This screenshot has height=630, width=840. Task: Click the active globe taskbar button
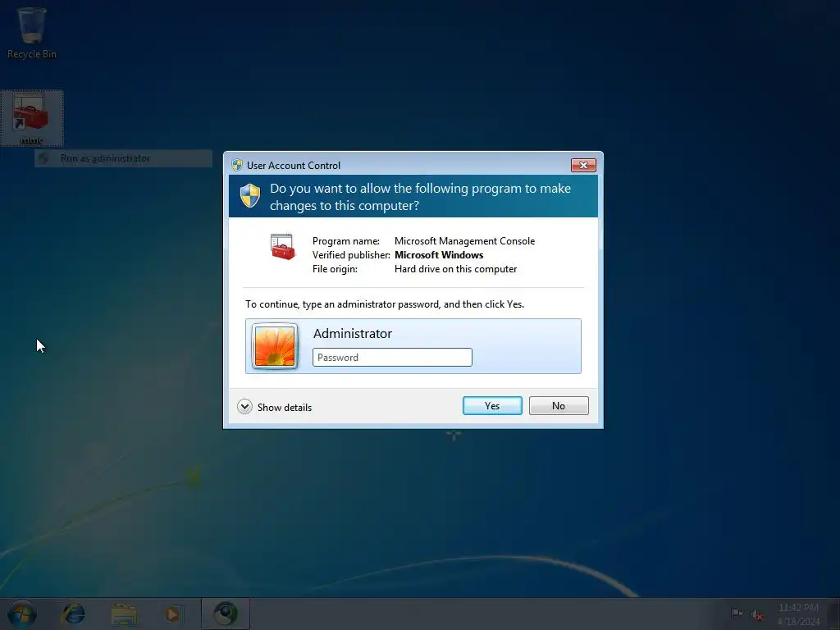tap(226, 614)
